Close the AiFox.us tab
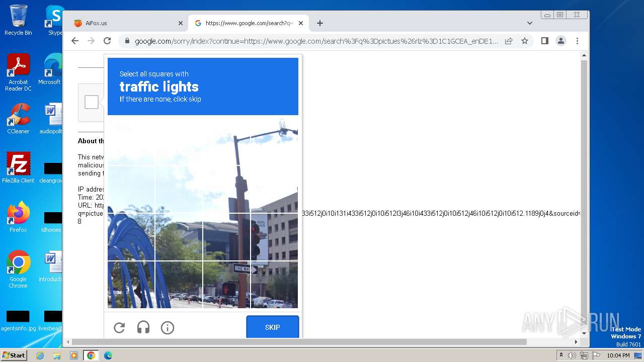Image resolution: width=644 pixels, height=362 pixels. coord(181,23)
